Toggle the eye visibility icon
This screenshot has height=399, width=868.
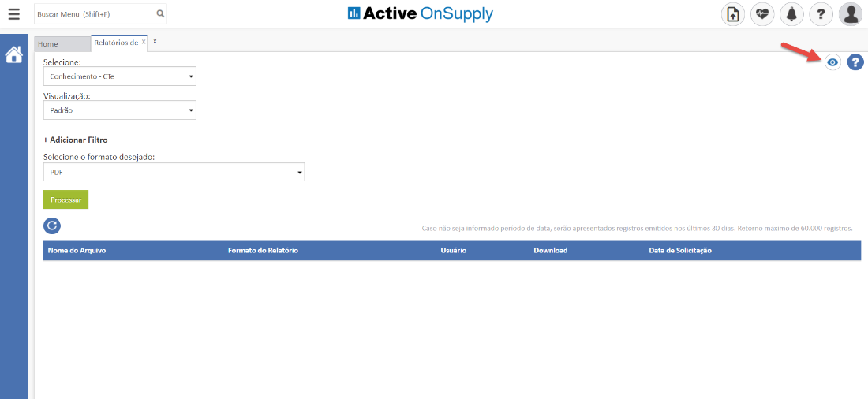pyautogui.click(x=832, y=62)
